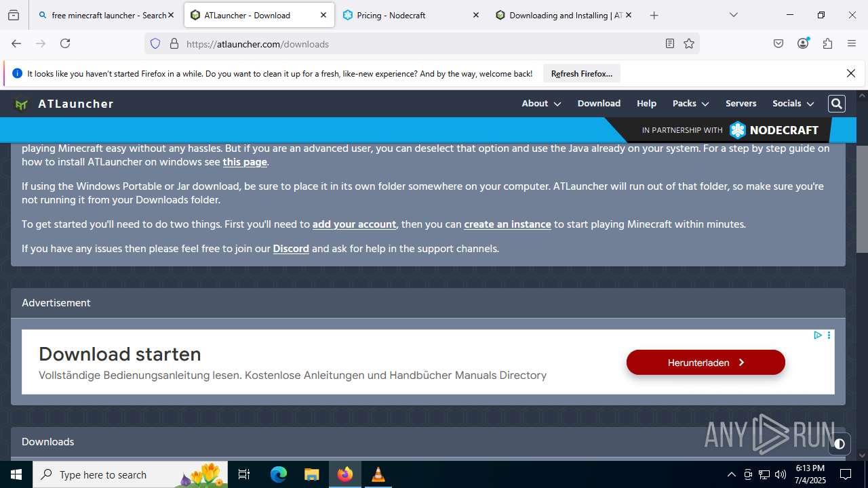Expand the Socials dropdown menu
The image size is (868, 488).
(x=793, y=104)
